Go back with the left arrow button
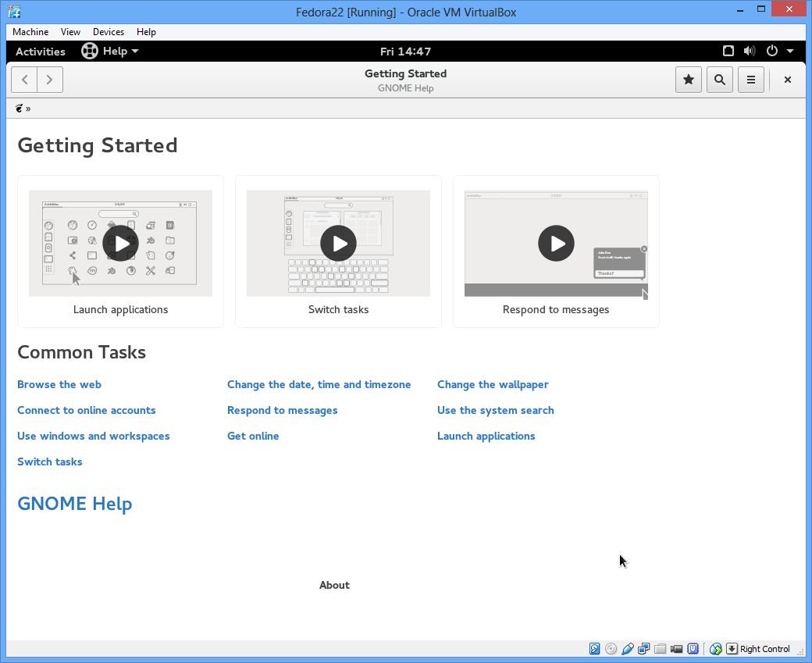812x663 pixels. 24,80
